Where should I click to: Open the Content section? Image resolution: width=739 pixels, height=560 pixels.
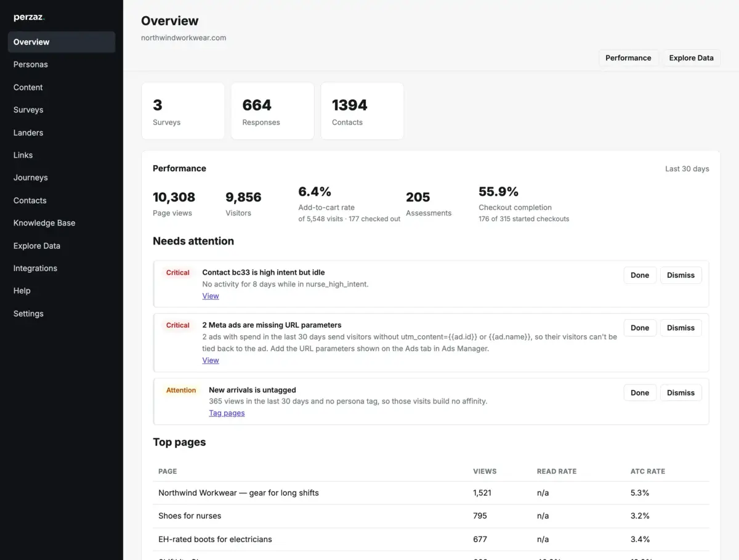pos(62,87)
